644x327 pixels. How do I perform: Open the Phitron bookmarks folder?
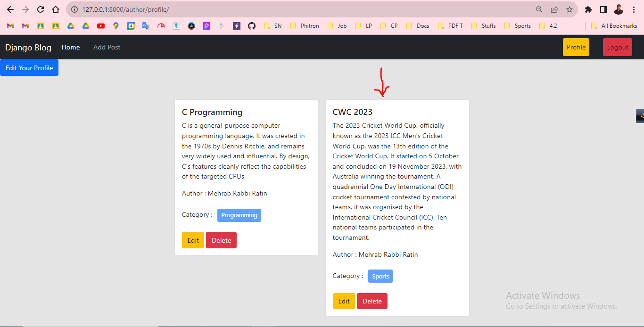click(x=305, y=26)
